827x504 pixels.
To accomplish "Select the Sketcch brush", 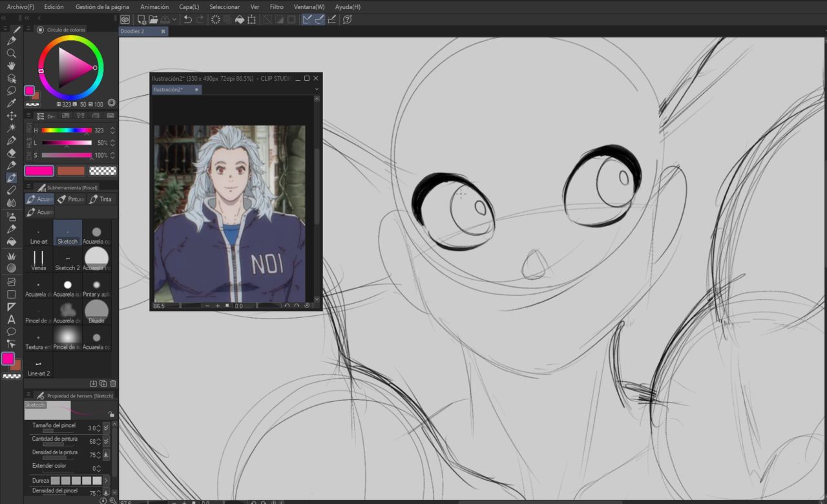I will click(67, 233).
